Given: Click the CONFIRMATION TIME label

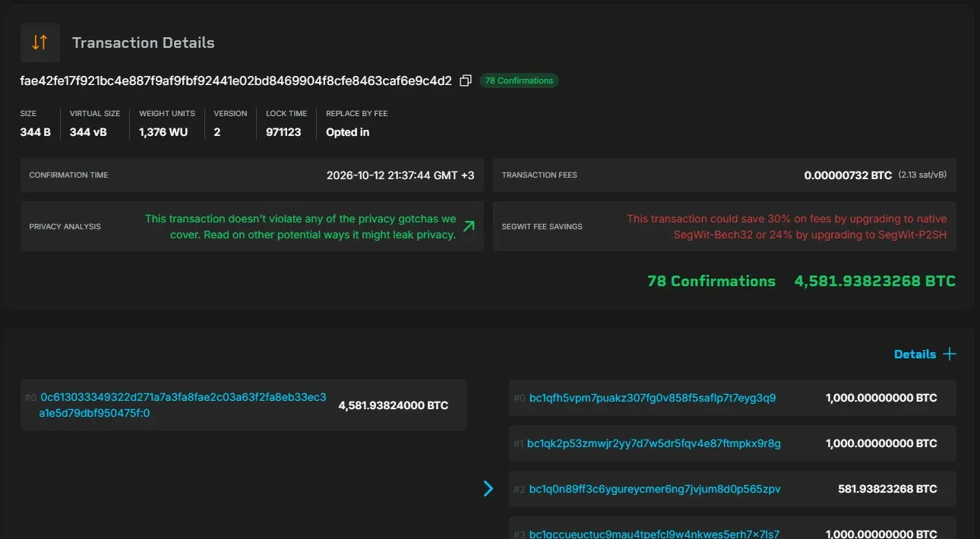Looking at the screenshot, I should [x=68, y=175].
